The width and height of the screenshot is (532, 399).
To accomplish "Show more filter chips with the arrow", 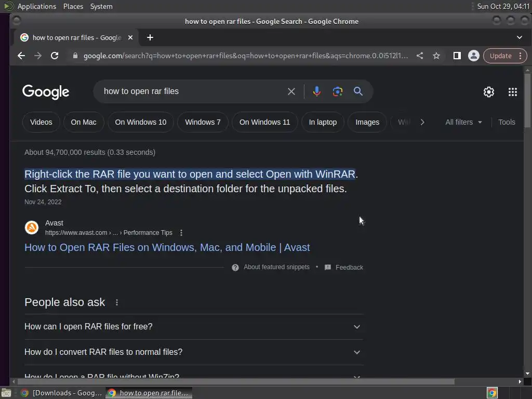I will [x=422, y=122].
